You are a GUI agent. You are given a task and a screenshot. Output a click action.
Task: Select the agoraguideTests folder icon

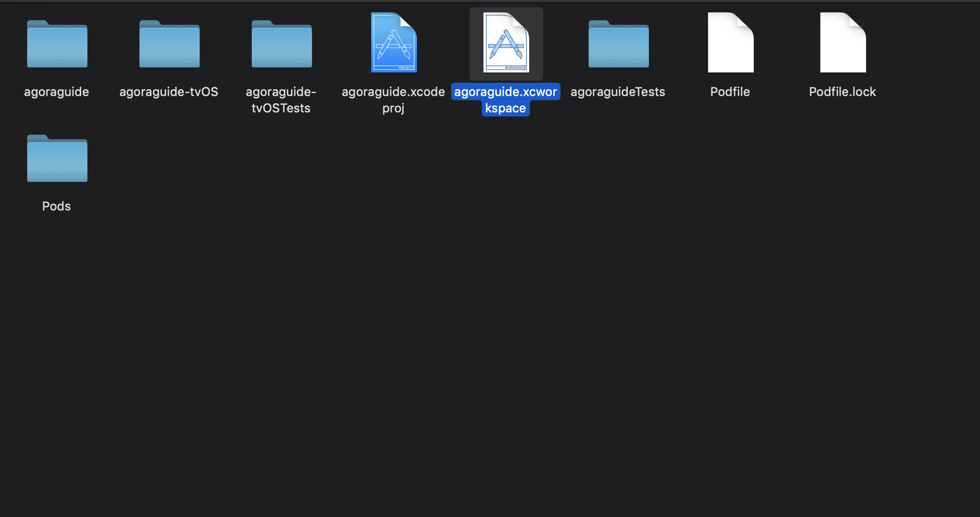pos(619,44)
